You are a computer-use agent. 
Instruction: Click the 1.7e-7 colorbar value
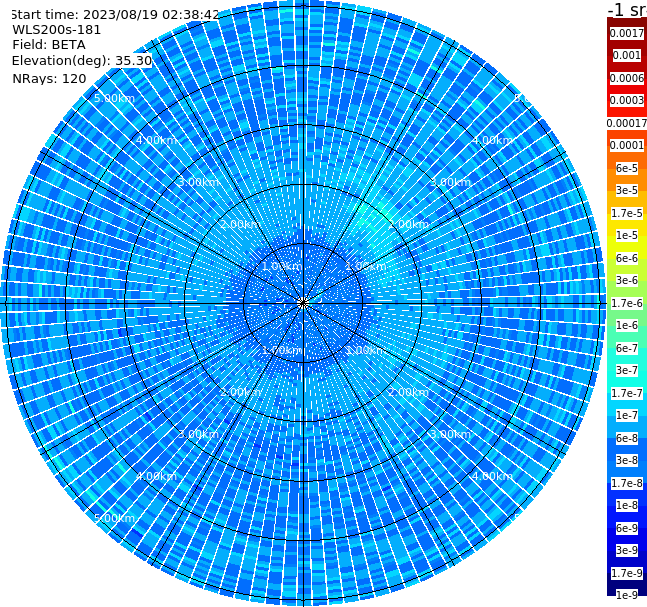(627, 393)
